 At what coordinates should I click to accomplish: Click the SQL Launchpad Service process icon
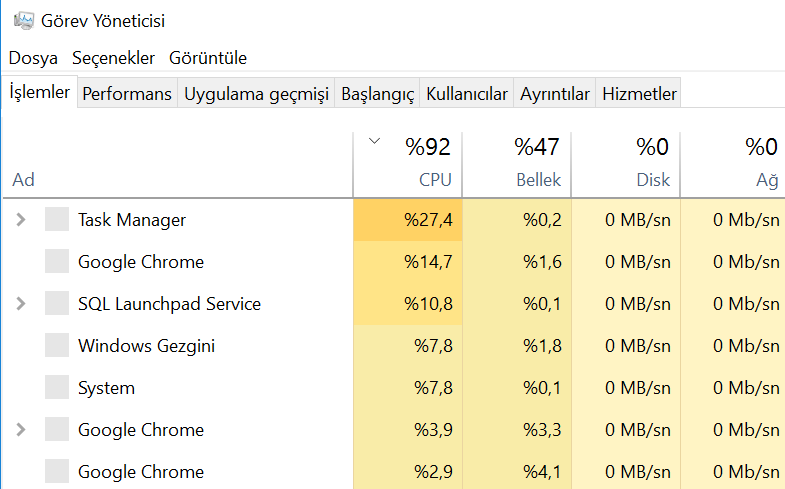click(57, 304)
